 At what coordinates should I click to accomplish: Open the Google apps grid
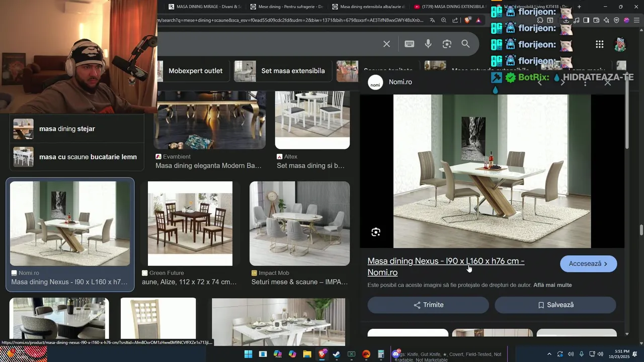point(599,44)
